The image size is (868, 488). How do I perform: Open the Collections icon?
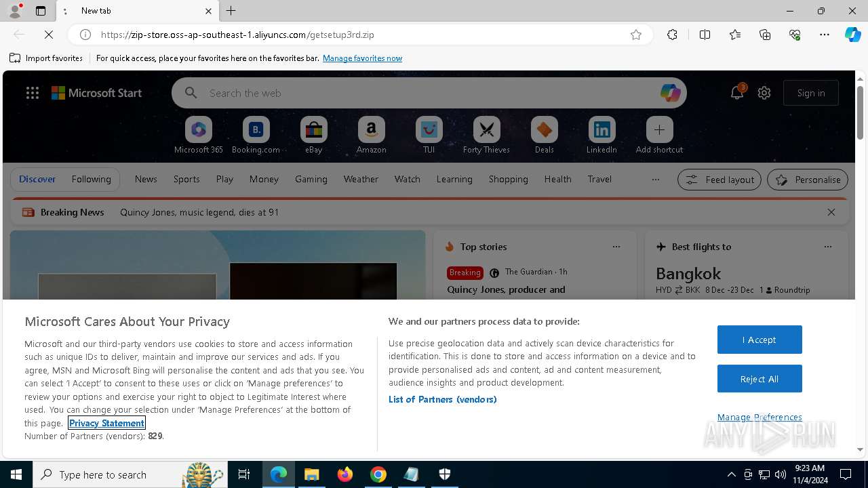pyautogui.click(x=765, y=35)
